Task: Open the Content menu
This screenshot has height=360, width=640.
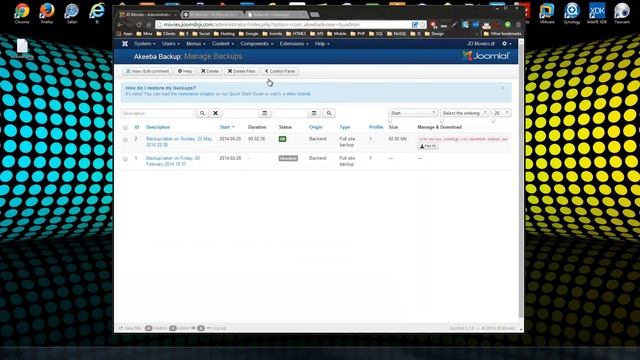Action: coord(223,44)
